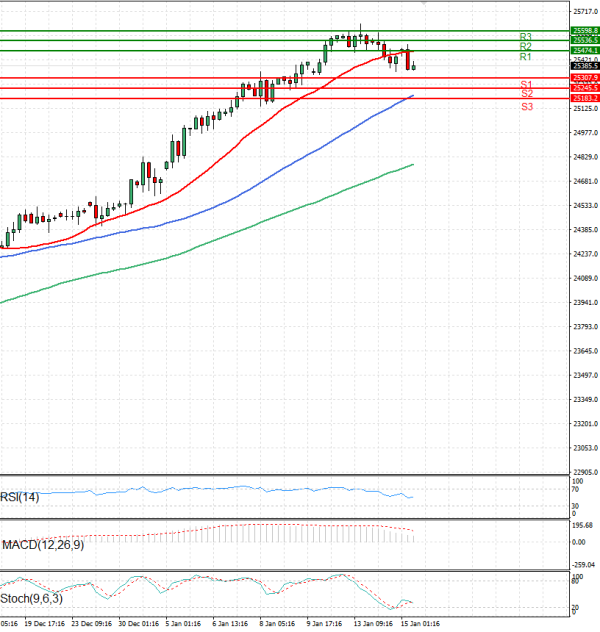Select the S1 support label
This screenshot has height=632, width=600.
pyautogui.click(x=525, y=84)
